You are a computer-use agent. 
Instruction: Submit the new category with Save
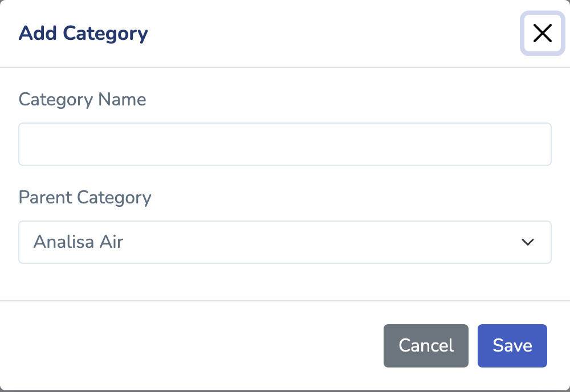click(x=512, y=346)
